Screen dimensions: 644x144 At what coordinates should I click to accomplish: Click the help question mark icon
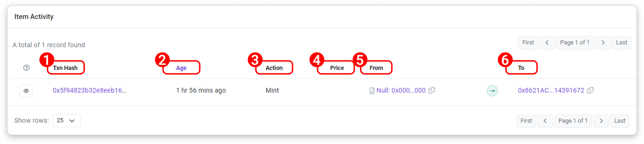26,68
